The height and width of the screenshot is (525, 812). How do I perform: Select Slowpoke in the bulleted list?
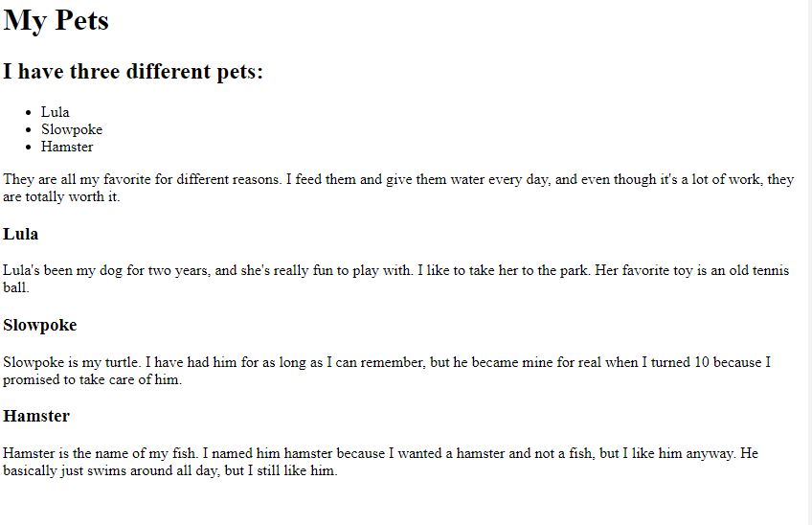click(72, 129)
